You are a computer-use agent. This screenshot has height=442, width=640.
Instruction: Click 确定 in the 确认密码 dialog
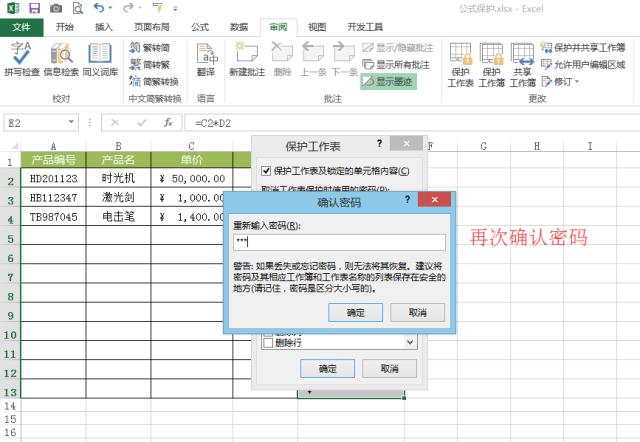[356, 313]
